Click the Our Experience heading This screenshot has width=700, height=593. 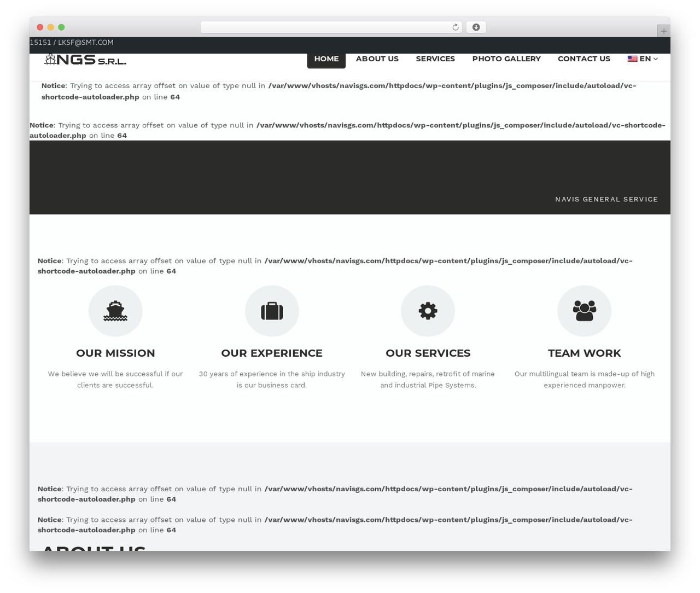(x=272, y=353)
